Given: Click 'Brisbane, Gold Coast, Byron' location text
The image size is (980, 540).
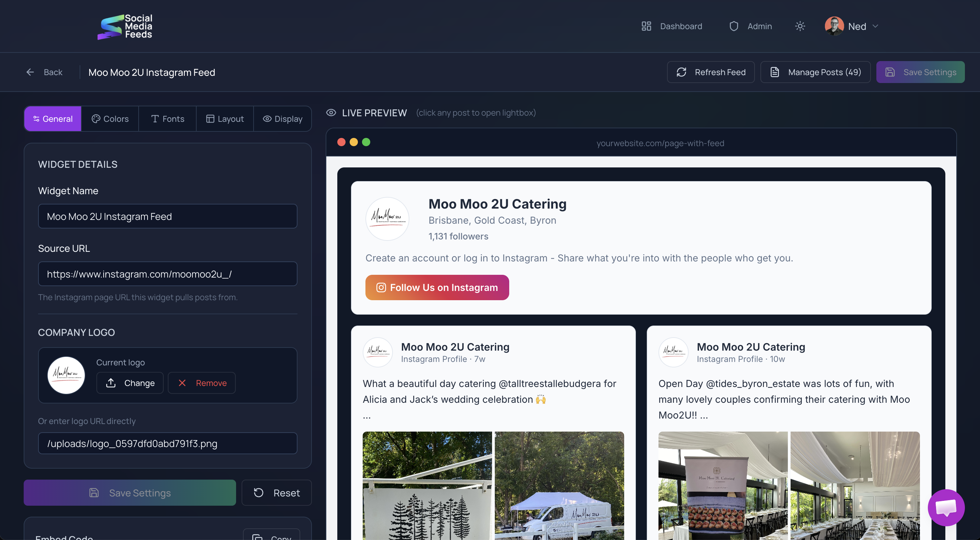Looking at the screenshot, I should (x=492, y=221).
